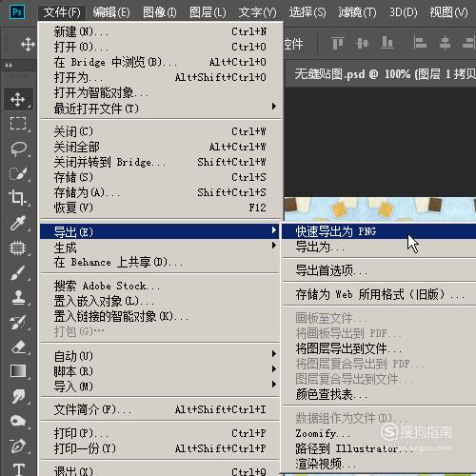Choose 存储为 Web 所用格式（旧版）
Viewport: 476px width, 476px height.
379,294
